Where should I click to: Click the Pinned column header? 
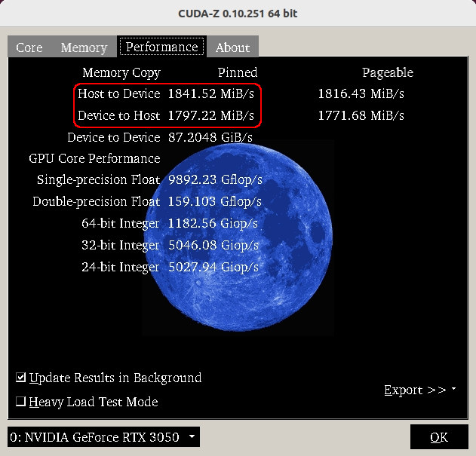[238, 72]
